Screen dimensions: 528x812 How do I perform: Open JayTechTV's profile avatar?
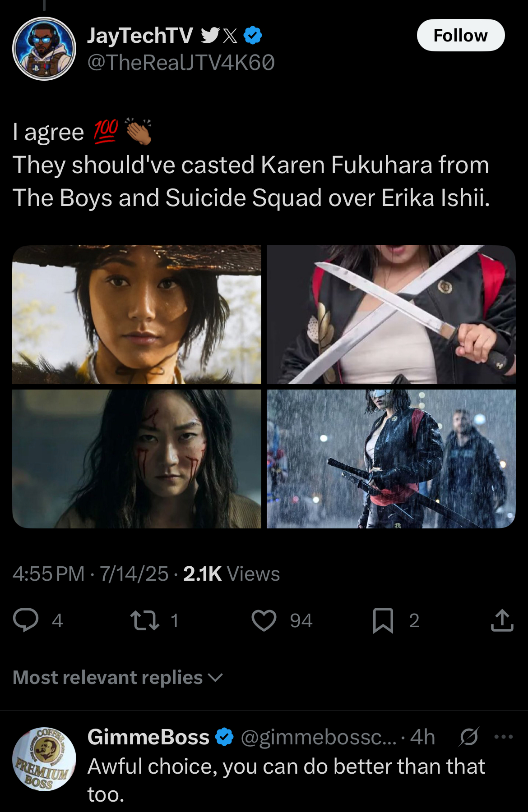click(44, 49)
